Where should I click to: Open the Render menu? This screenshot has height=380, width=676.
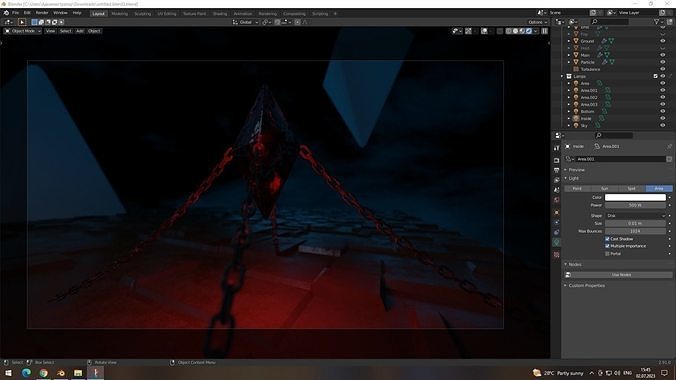pyautogui.click(x=42, y=13)
